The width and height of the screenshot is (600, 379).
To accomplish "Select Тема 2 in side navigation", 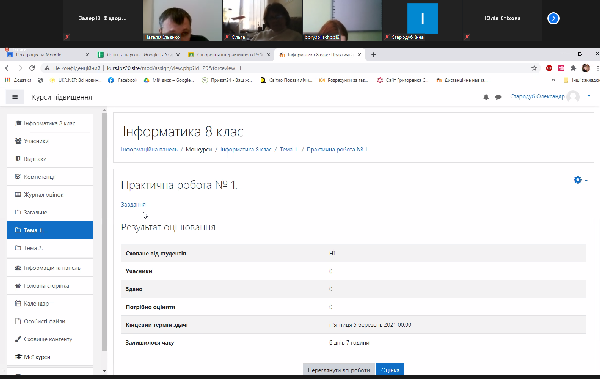I will (x=50, y=248).
